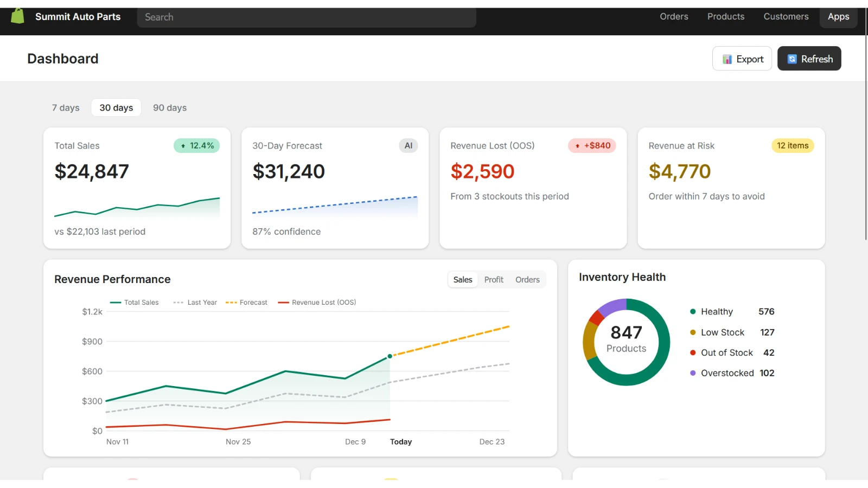
Task: Click the 12 items risk badge
Action: coord(792,145)
